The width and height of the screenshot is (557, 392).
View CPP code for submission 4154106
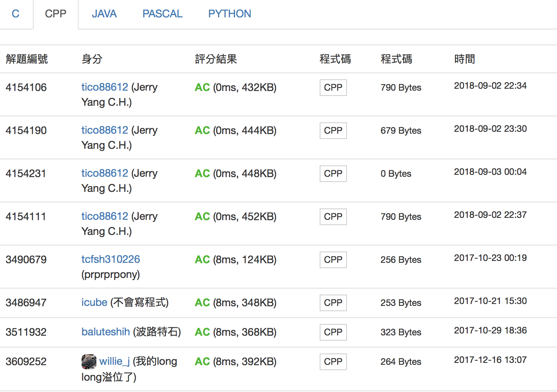333,88
